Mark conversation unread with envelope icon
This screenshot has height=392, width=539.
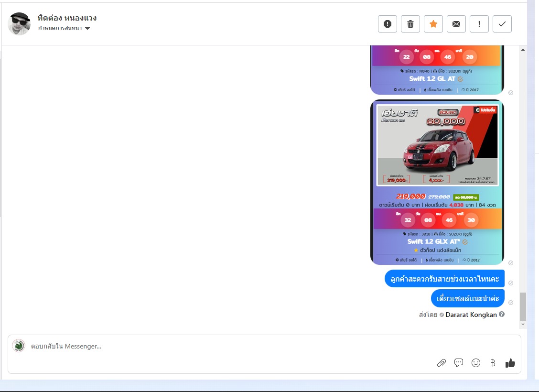click(x=456, y=24)
